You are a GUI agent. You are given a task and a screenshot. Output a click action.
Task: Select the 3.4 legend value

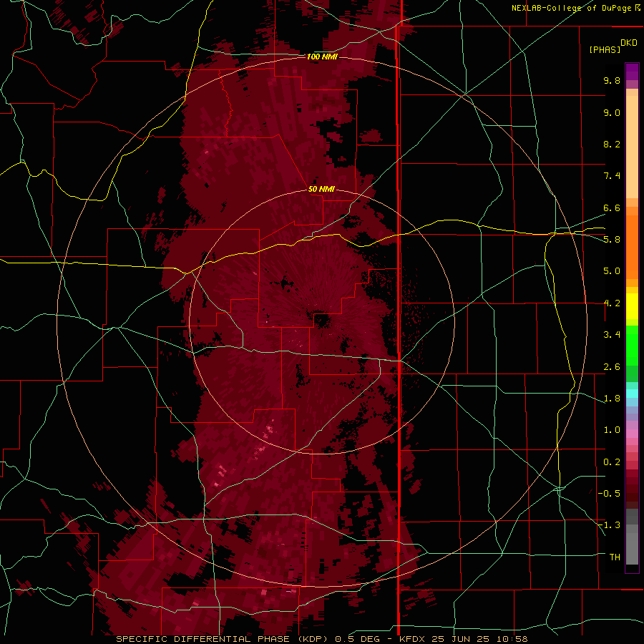point(612,335)
